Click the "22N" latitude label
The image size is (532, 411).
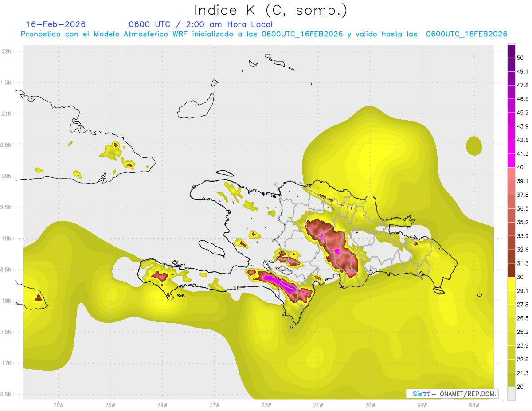pyautogui.click(x=8, y=51)
